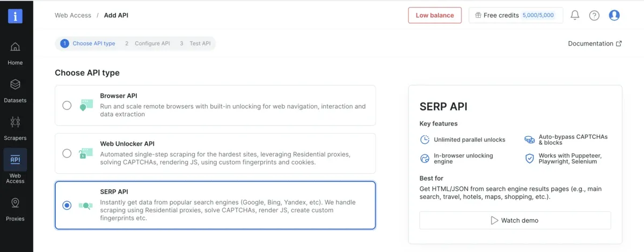Click the Unlimited parallel unlocks icon
Image resolution: width=644 pixels, height=252 pixels.
(425, 139)
